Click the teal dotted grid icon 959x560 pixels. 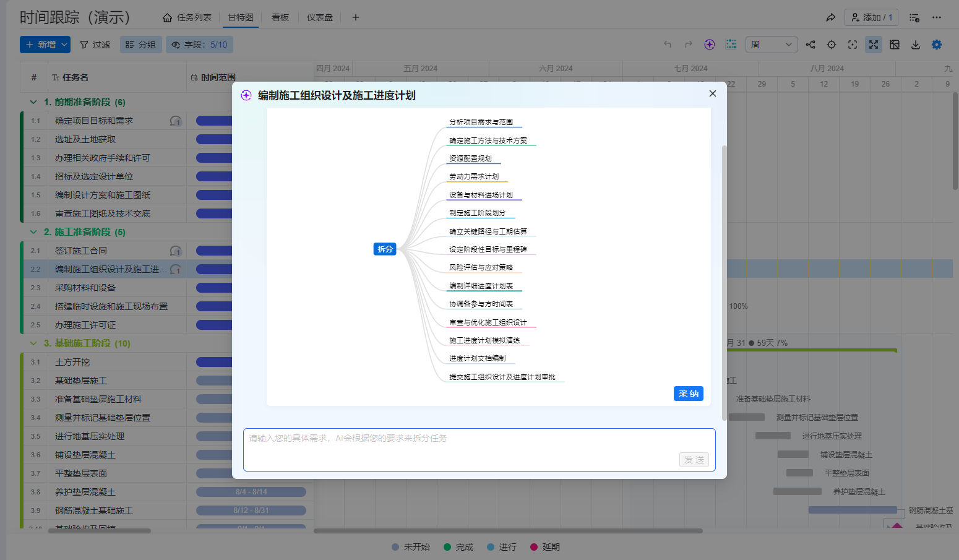[731, 45]
